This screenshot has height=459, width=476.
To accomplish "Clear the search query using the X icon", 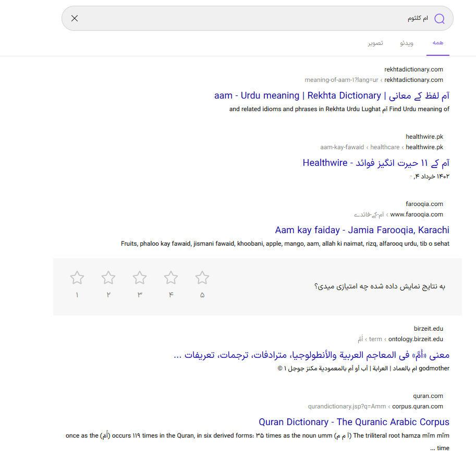I will 74,18.
